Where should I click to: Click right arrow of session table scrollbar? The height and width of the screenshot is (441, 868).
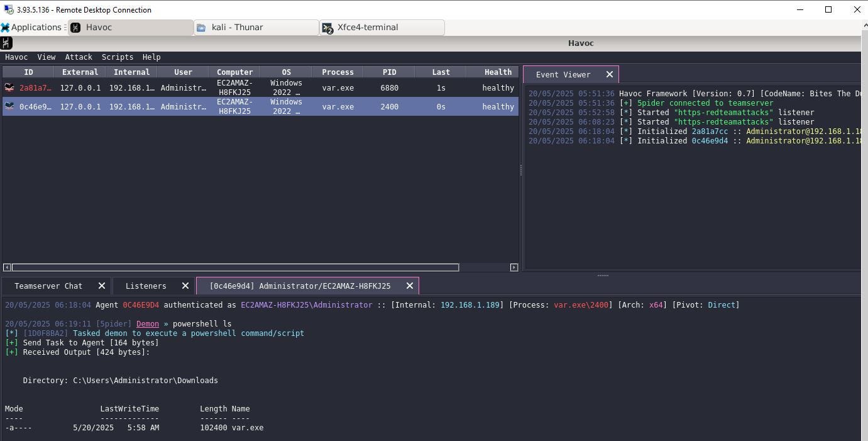(514, 267)
